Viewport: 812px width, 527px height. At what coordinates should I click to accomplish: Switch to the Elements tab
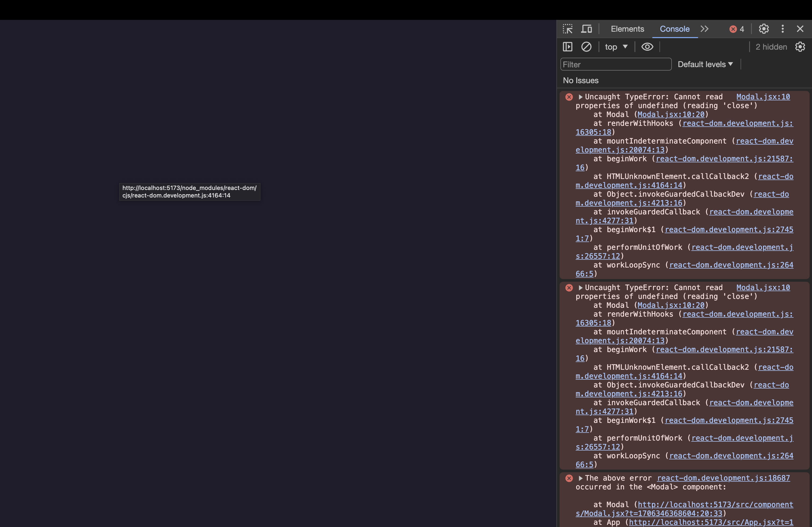click(x=627, y=29)
